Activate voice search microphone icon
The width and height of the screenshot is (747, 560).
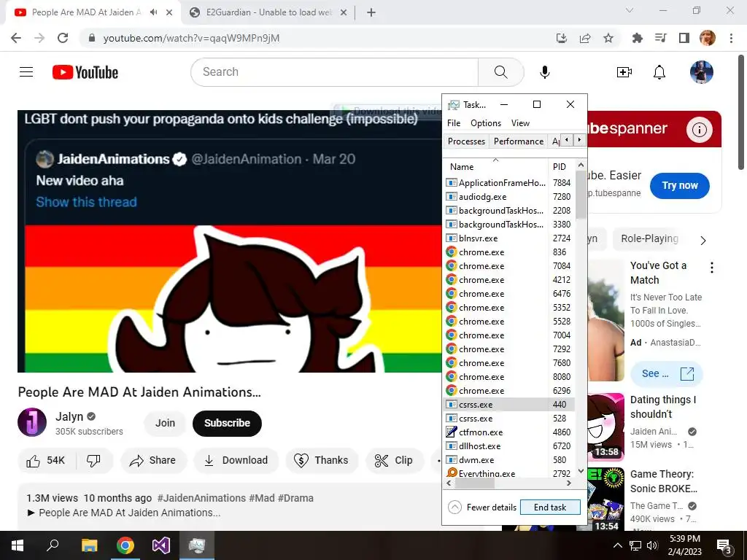click(x=544, y=72)
